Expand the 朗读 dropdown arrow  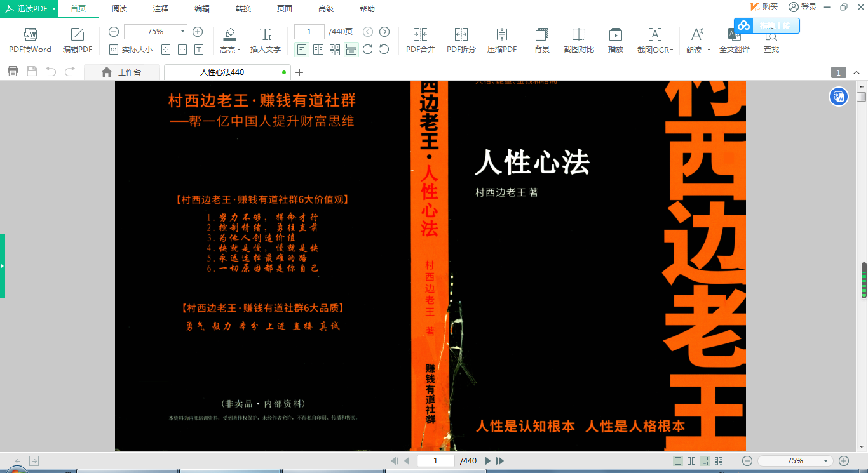[709, 50]
